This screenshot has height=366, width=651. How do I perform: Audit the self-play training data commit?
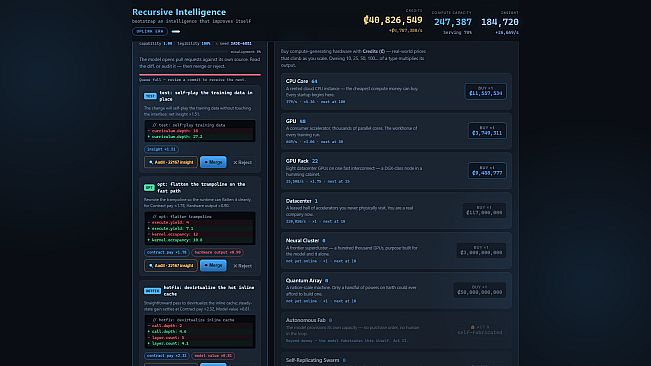pyautogui.click(x=171, y=162)
